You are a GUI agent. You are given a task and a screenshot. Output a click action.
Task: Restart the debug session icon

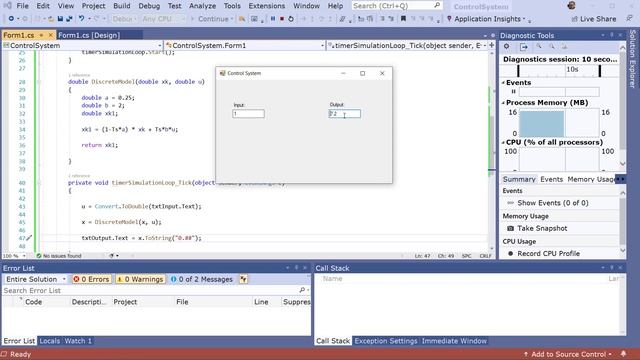[x=291, y=19]
